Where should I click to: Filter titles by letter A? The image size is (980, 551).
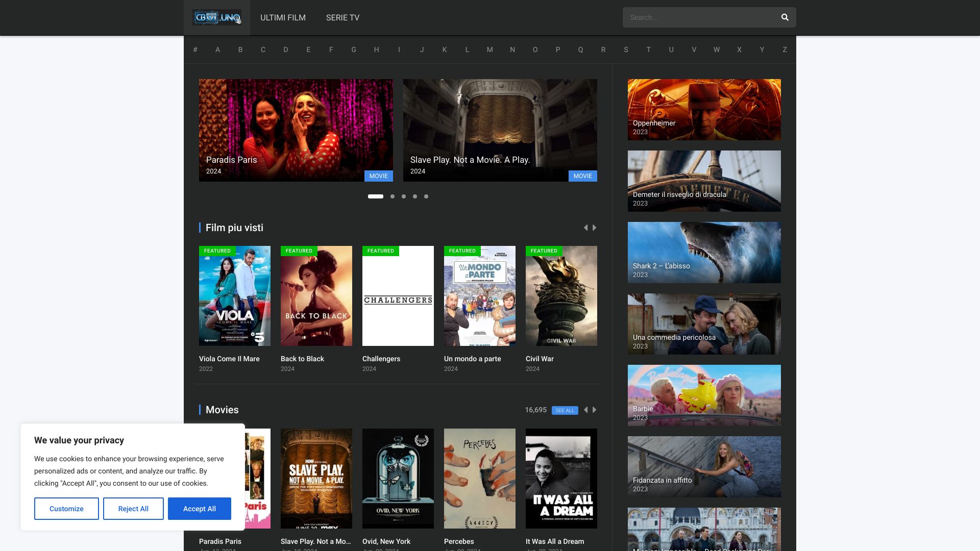click(x=217, y=49)
